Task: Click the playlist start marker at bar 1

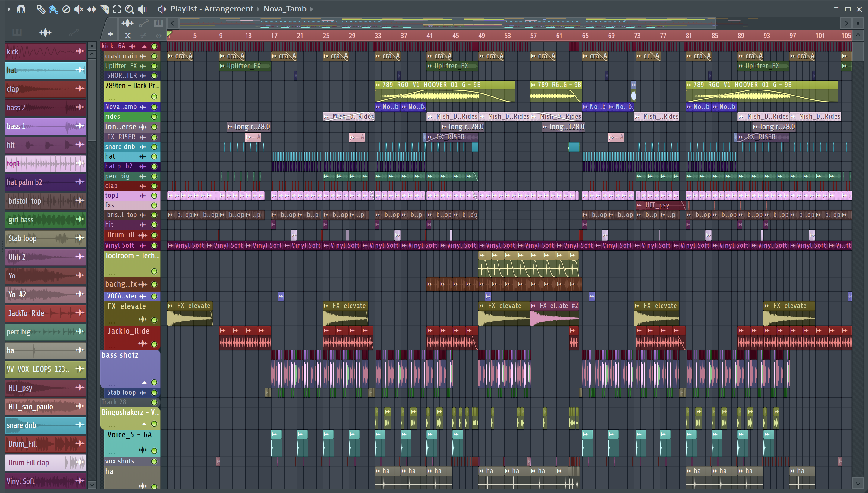Action: (170, 33)
